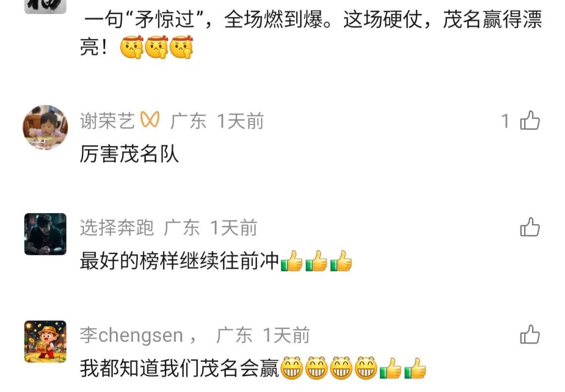Open username 选择奔跑
This screenshot has width=565, height=392.
tap(117, 227)
